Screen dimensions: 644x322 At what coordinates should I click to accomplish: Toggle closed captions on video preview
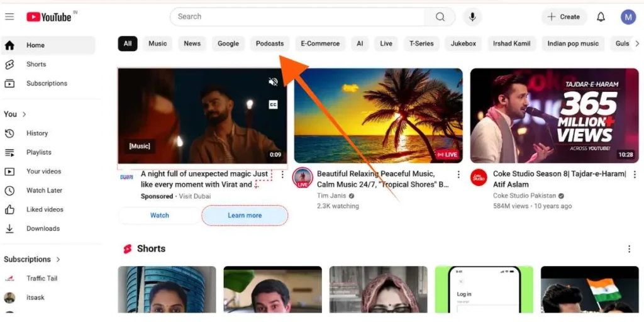tap(273, 104)
